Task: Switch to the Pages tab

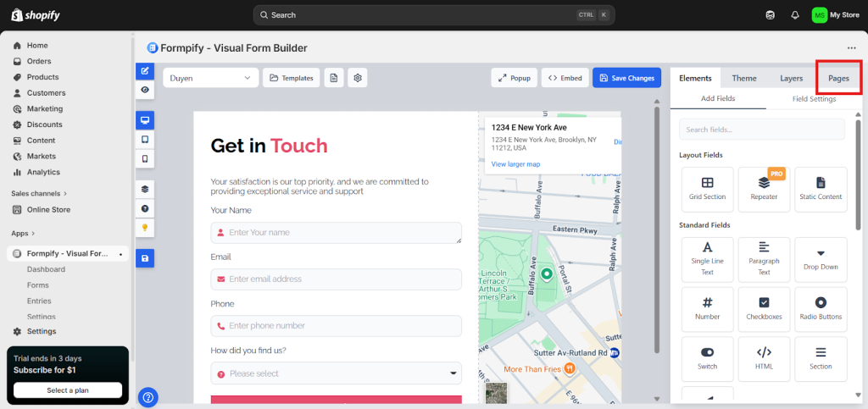Action: point(838,78)
